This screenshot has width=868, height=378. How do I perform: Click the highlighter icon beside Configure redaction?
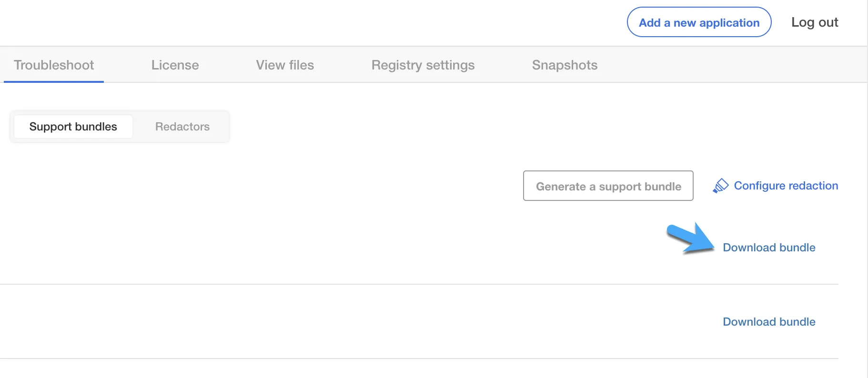click(720, 186)
